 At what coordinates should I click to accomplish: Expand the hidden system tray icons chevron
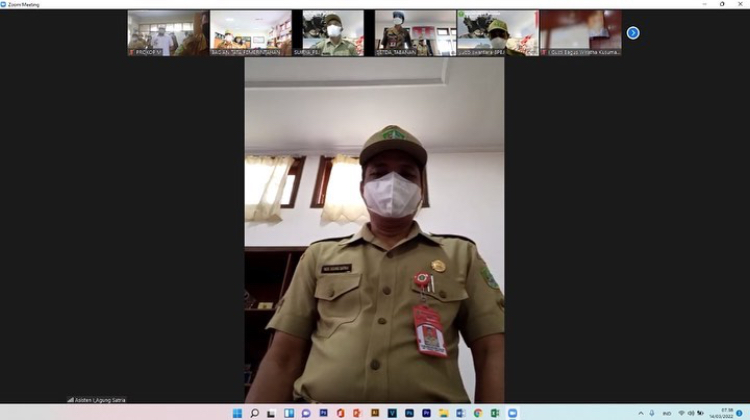pyautogui.click(x=641, y=412)
